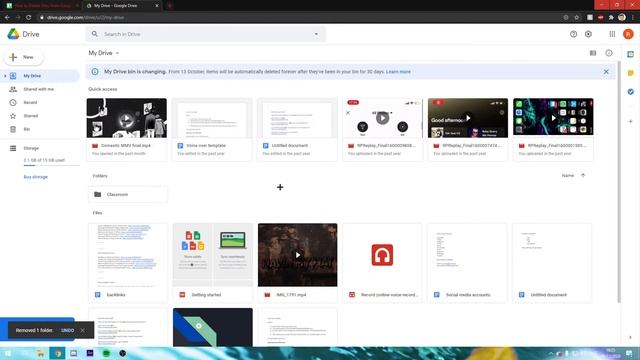Open the RPReplay video with app icons
The width and height of the screenshot is (640, 360).
pyautogui.click(x=553, y=117)
